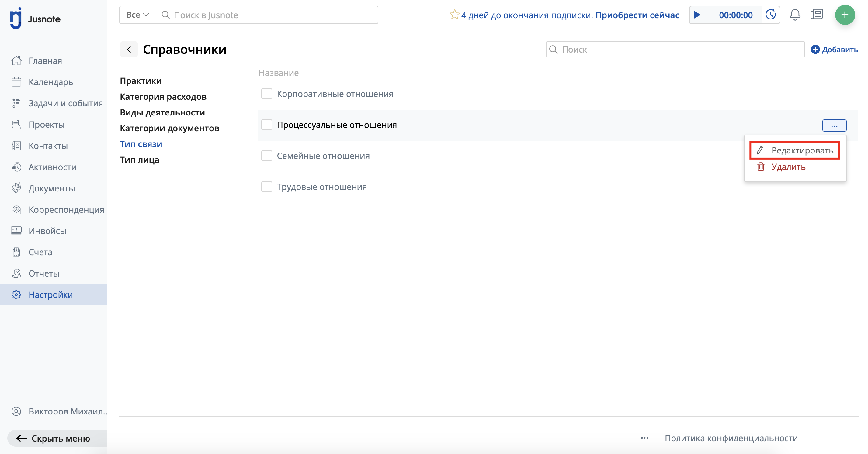Open the Виды деятельности directory
Image resolution: width=868 pixels, height=454 pixels.
pos(162,112)
